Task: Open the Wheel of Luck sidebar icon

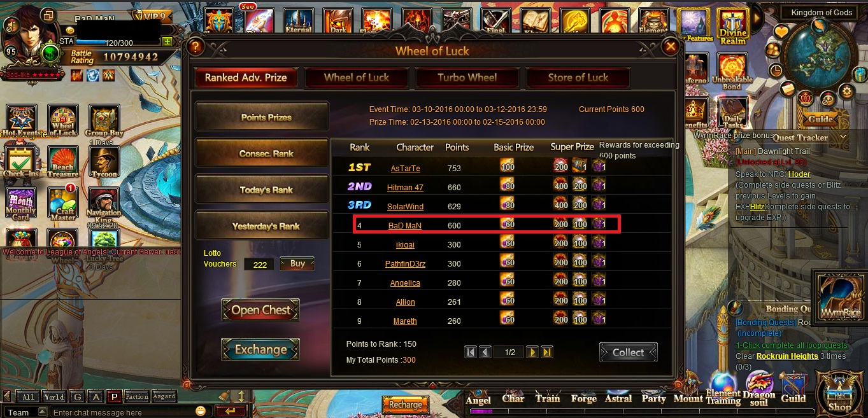Action: pos(62,121)
